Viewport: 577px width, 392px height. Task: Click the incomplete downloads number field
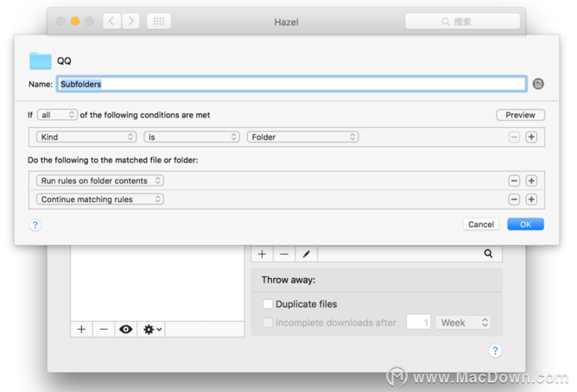click(418, 323)
